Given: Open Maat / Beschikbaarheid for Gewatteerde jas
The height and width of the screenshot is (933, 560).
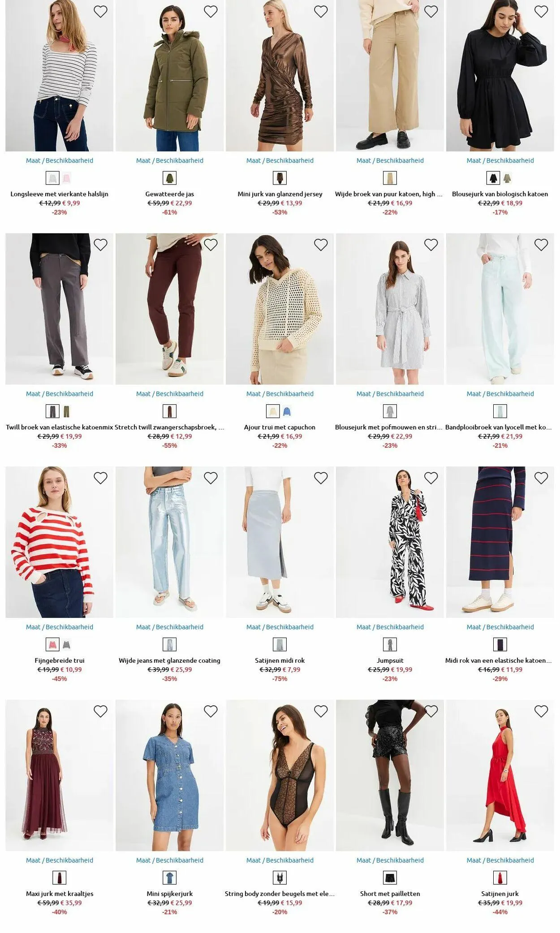Looking at the screenshot, I should (170, 160).
